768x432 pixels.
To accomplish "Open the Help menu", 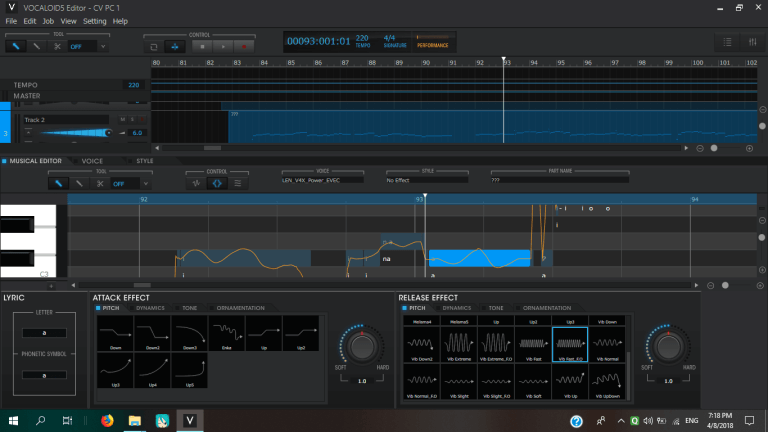I will [120, 21].
